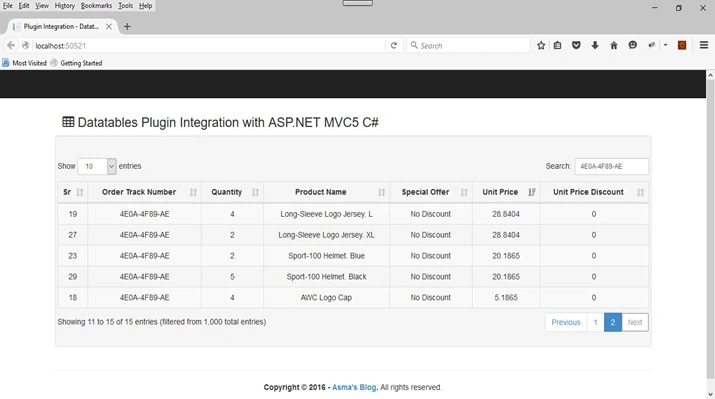Image resolution: width=715 pixels, height=399 pixels.
Task: Sort by Special Offer arrows
Action: point(464,192)
